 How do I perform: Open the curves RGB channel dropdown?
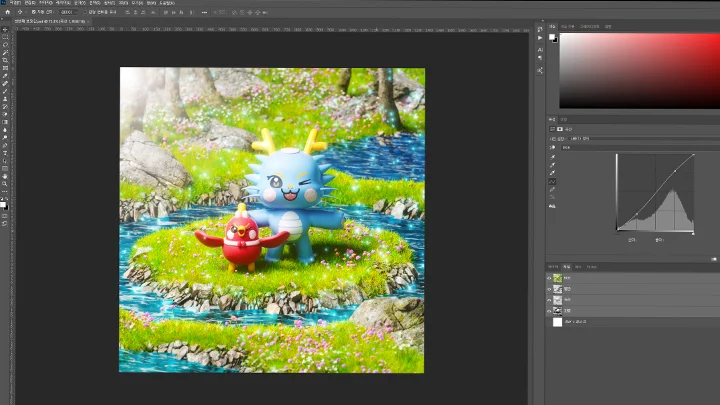coord(641,147)
